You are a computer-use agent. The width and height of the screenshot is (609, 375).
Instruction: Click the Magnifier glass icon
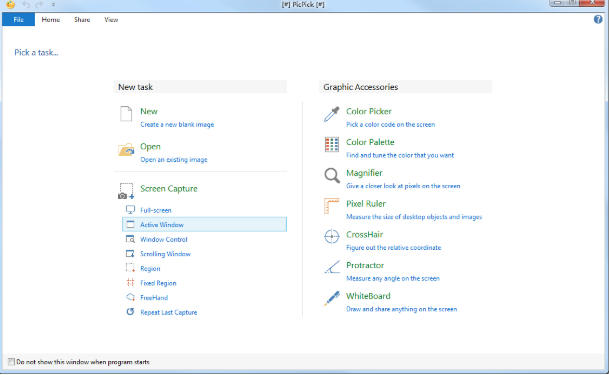(x=332, y=175)
